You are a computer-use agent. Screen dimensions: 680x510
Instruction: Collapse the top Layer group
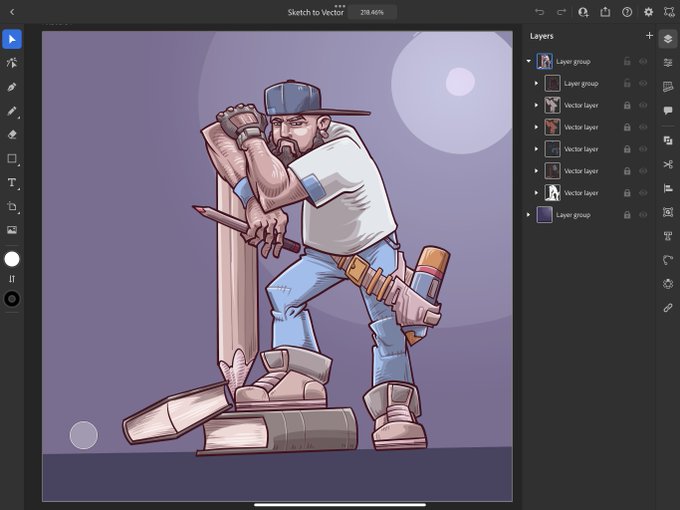[529, 61]
